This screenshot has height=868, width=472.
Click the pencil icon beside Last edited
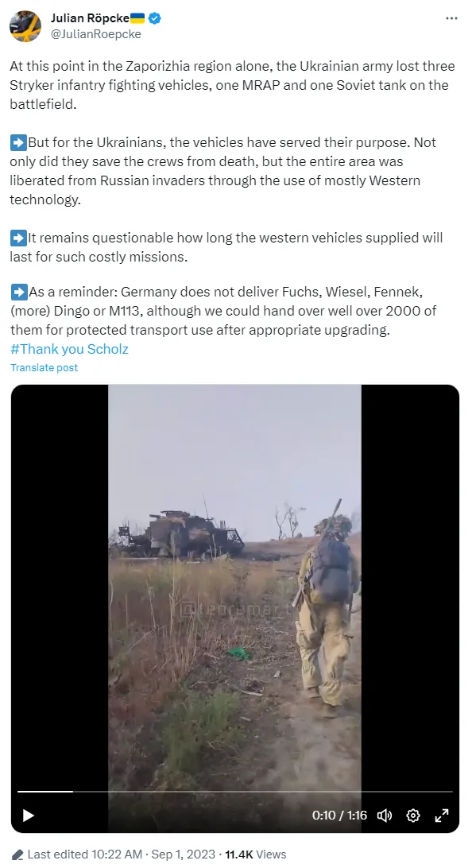(x=17, y=854)
